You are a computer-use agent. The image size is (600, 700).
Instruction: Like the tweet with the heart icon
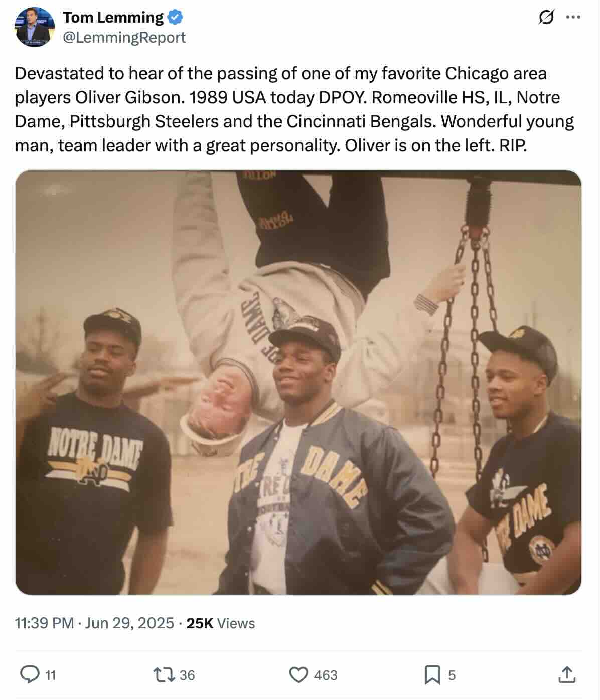point(298,675)
